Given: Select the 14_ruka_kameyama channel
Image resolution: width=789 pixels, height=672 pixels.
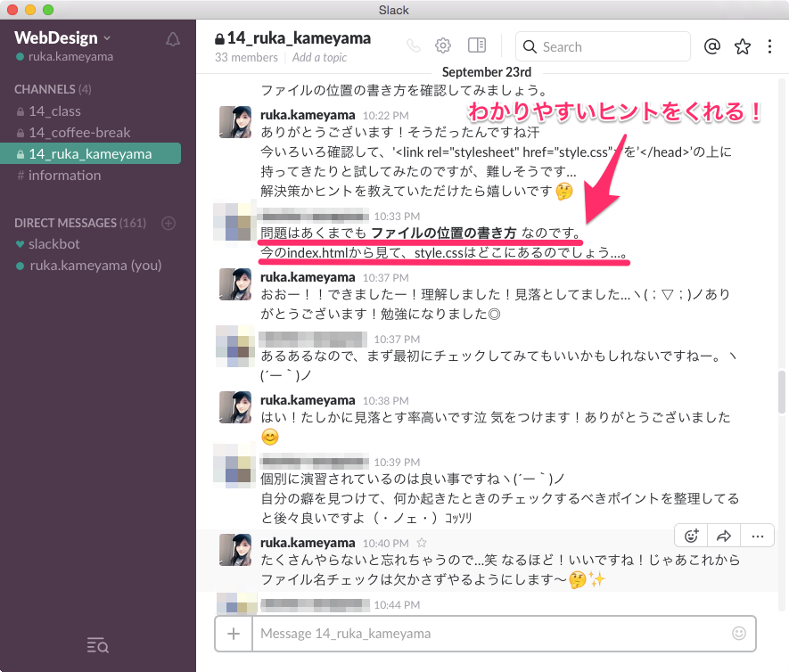Looking at the screenshot, I should click(91, 153).
